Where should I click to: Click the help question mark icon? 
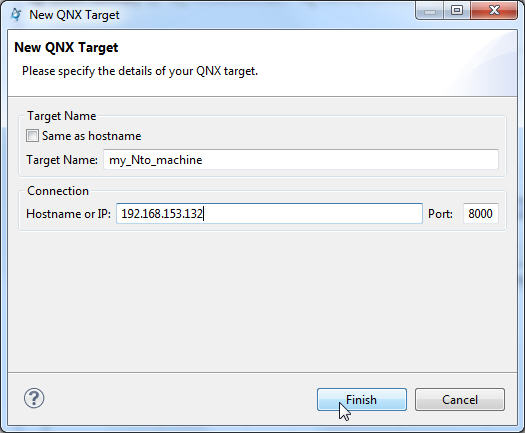(x=34, y=398)
